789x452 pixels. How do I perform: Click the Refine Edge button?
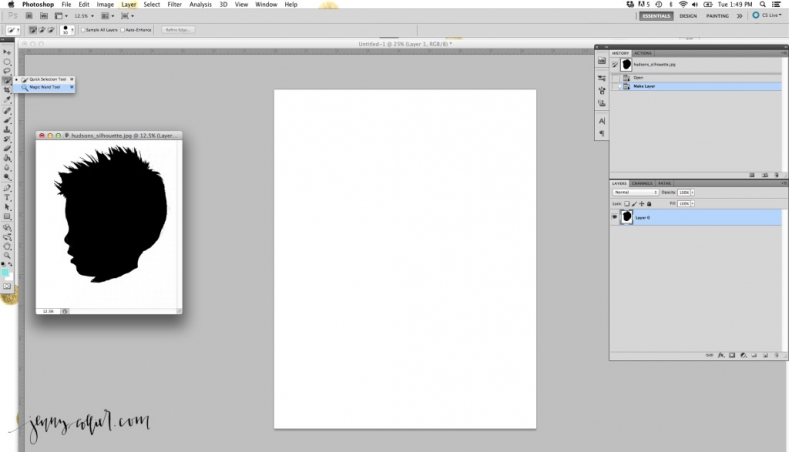pos(178,30)
